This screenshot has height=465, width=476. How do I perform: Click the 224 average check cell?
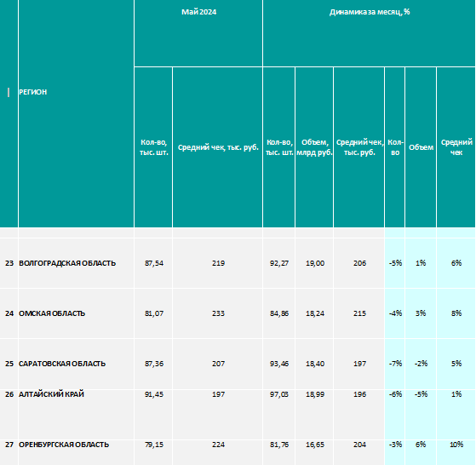click(x=218, y=452)
